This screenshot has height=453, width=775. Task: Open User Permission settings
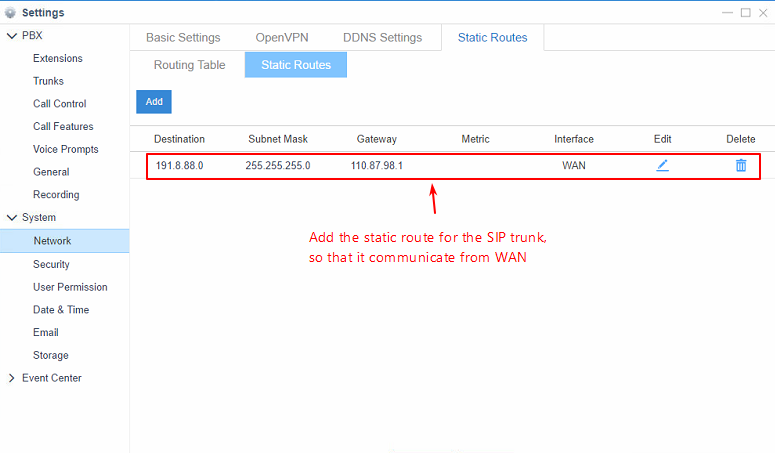click(70, 287)
